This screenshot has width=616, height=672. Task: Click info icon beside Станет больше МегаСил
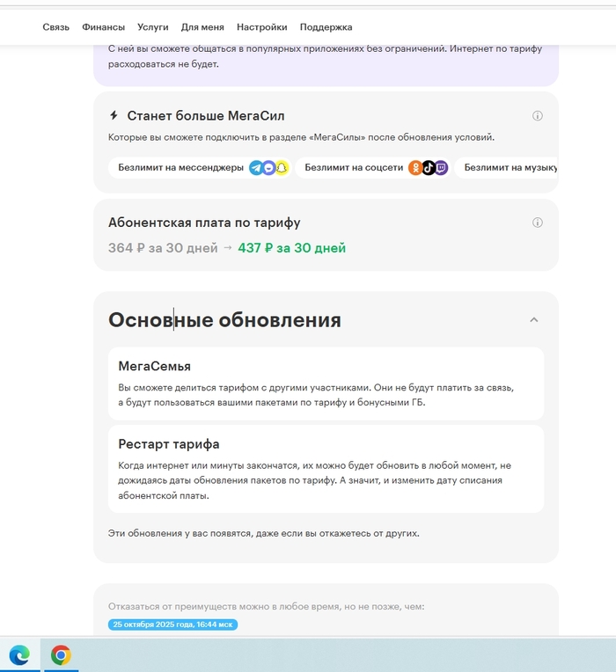coord(537,116)
